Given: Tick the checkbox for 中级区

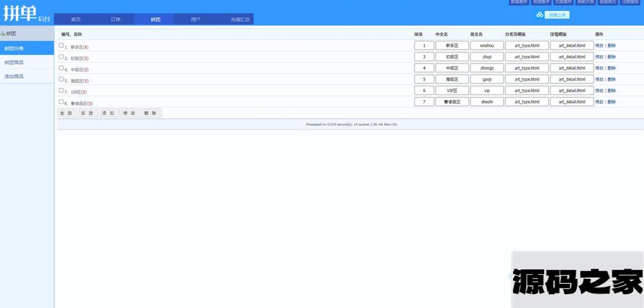Looking at the screenshot, I should (x=61, y=68).
